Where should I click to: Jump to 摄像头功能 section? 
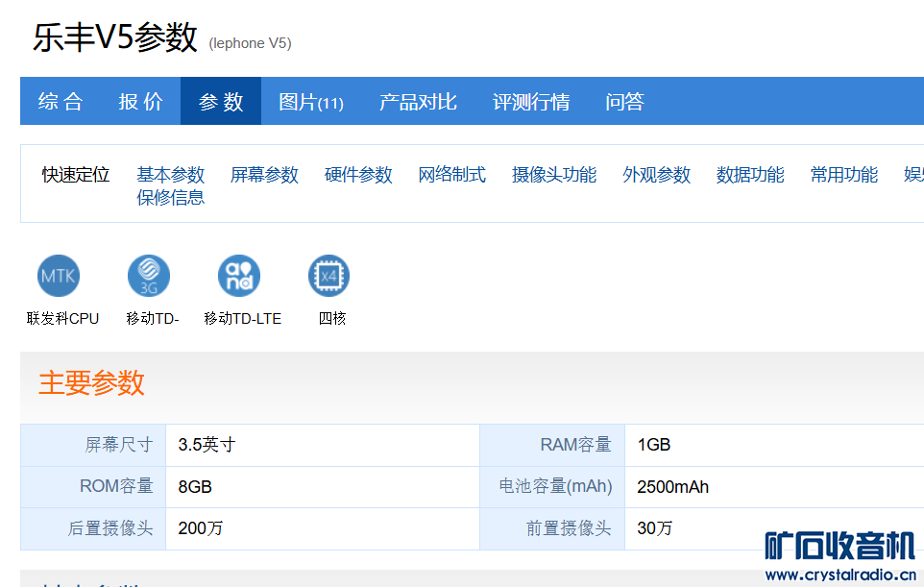click(554, 175)
